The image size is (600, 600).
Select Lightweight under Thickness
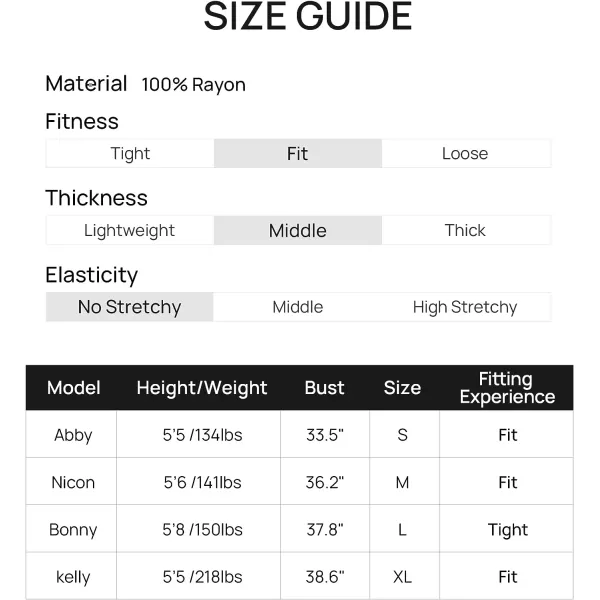[x=129, y=231]
